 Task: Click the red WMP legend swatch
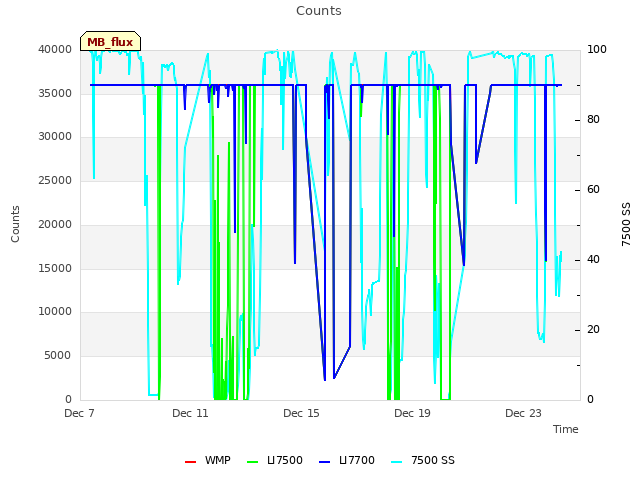190,462
